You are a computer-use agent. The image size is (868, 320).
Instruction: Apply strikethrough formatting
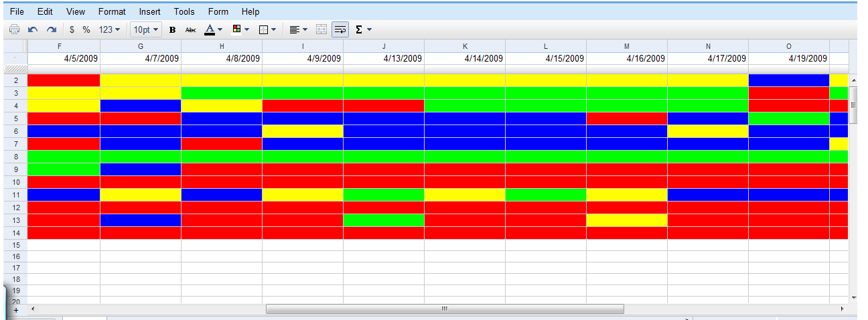191,29
